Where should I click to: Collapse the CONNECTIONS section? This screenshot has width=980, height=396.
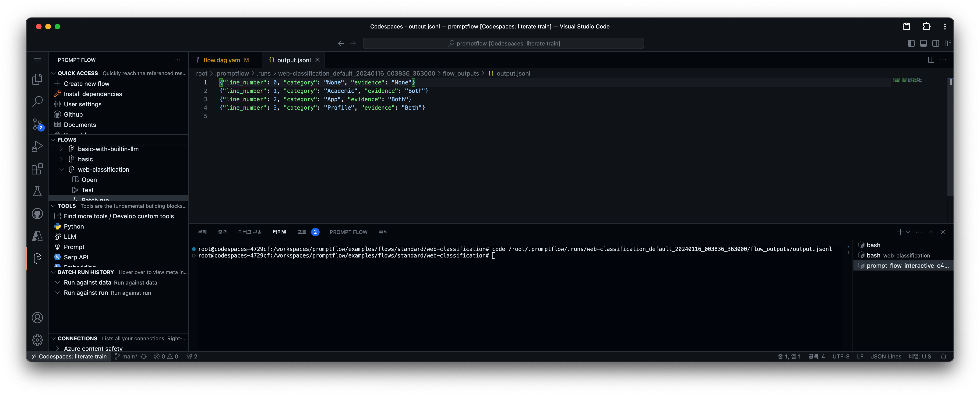(x=53, y=338)
